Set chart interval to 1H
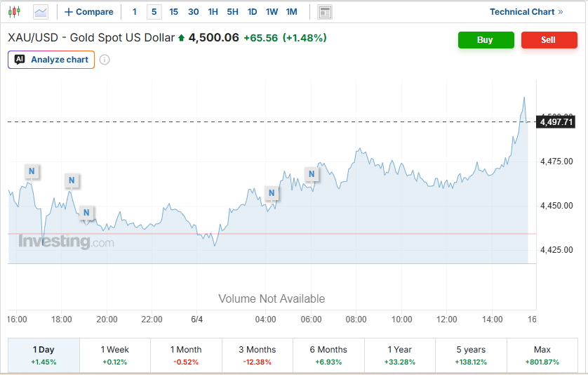This screenshot has width=588, height=375. [x=213, y=12]
